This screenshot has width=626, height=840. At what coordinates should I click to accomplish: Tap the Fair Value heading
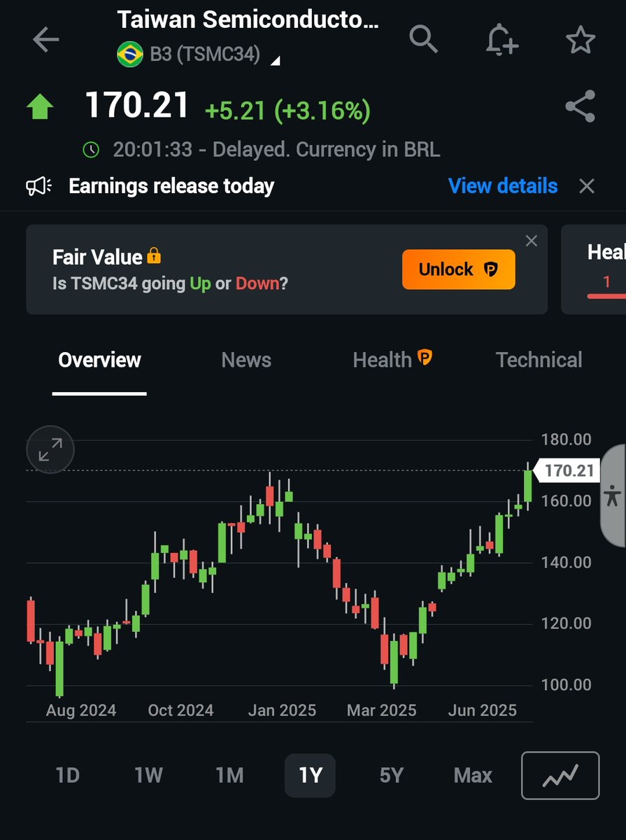97,257
